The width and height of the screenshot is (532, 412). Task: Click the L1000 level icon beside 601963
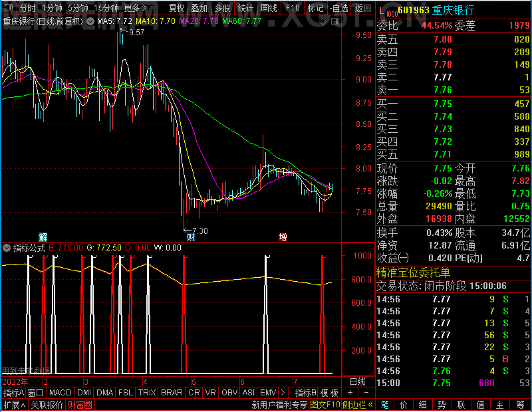(x=387, y=11)
